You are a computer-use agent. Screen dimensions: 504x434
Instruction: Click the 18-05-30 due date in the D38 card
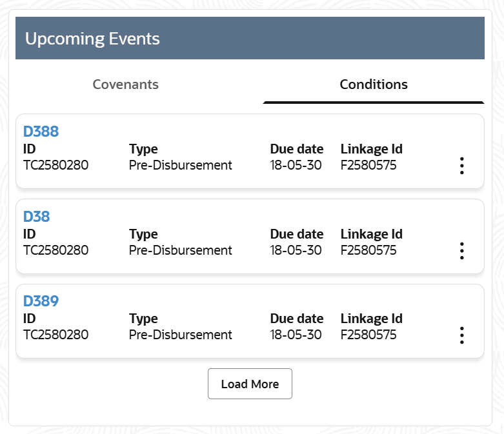click(x=296, y=250)
